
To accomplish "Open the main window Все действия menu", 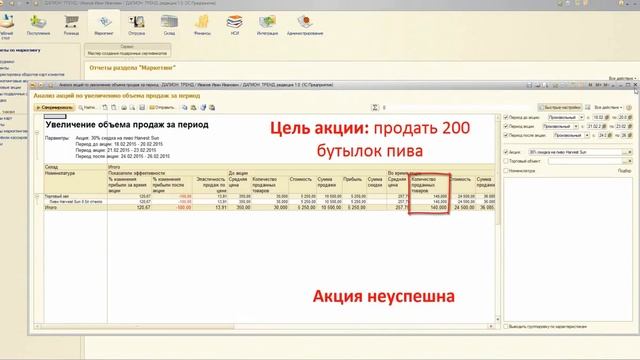I will (x=622, y=78).
